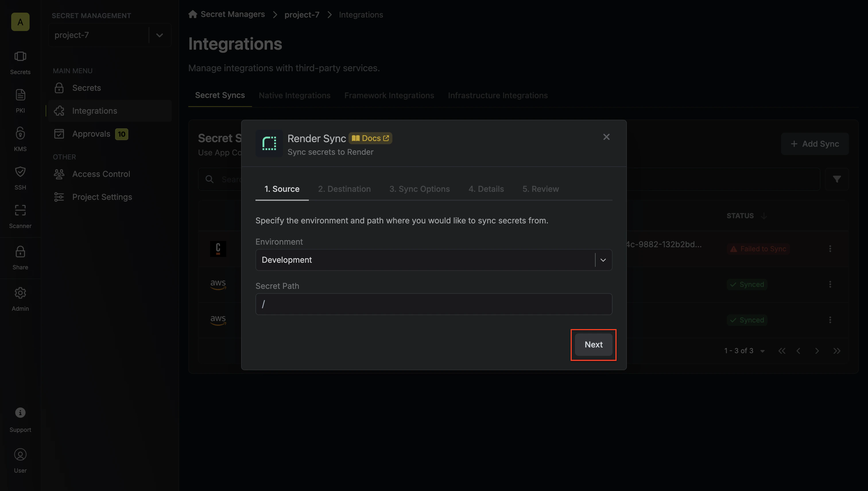Click the organization avatar letter A
Screen dimensions: 868x491
(x=20, y=22)
